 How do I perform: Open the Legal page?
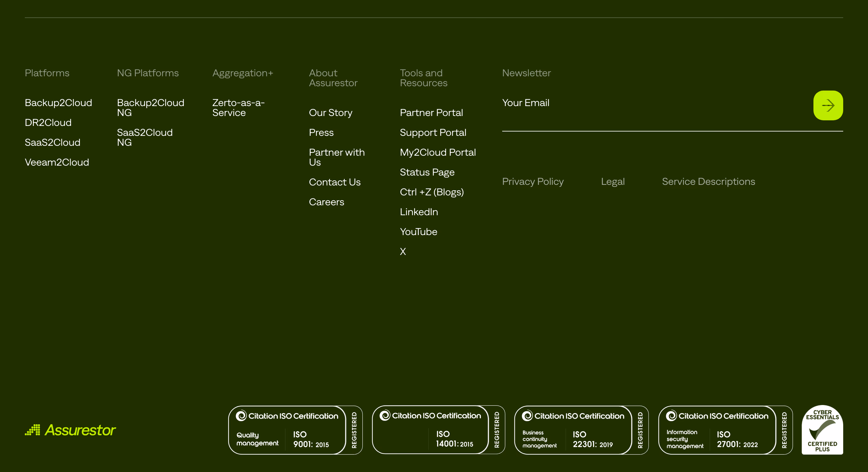[x=613, y=182]
